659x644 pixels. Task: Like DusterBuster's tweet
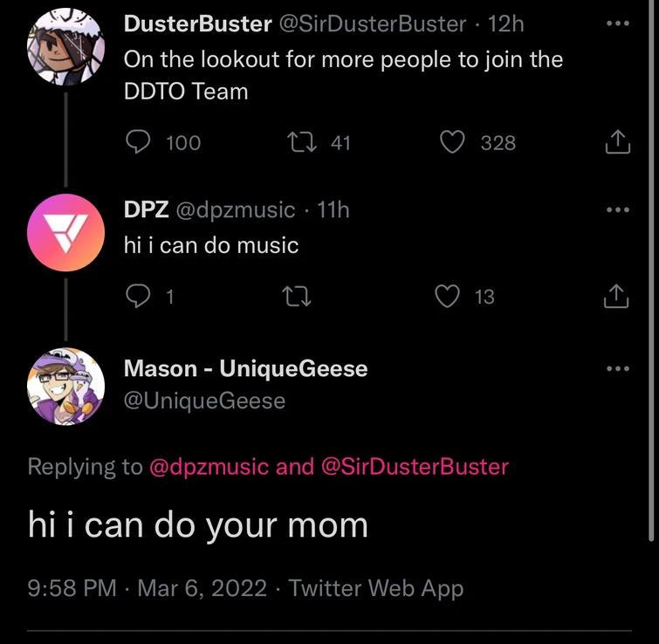click(451, 142)
